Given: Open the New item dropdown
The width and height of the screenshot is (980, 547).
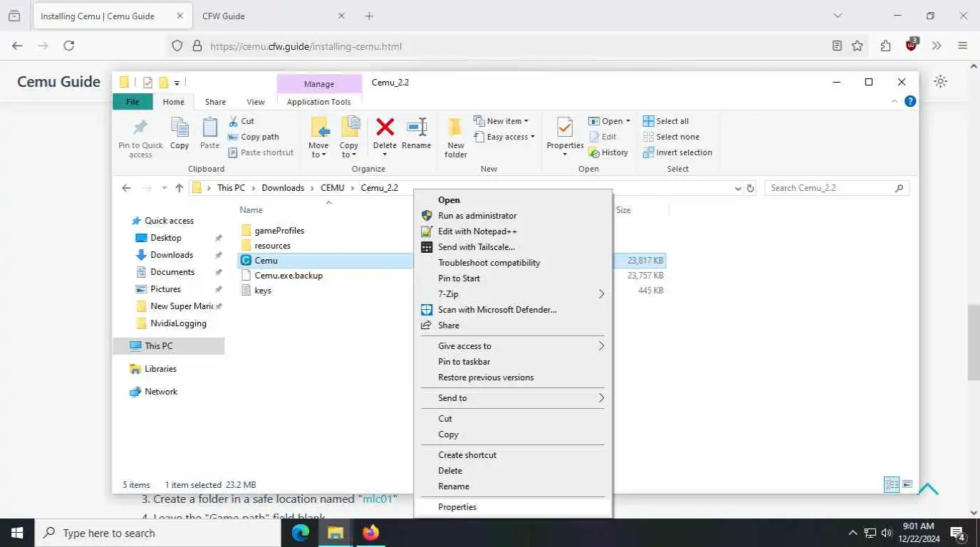Looking at the screenshot, I should coord(501,121).
